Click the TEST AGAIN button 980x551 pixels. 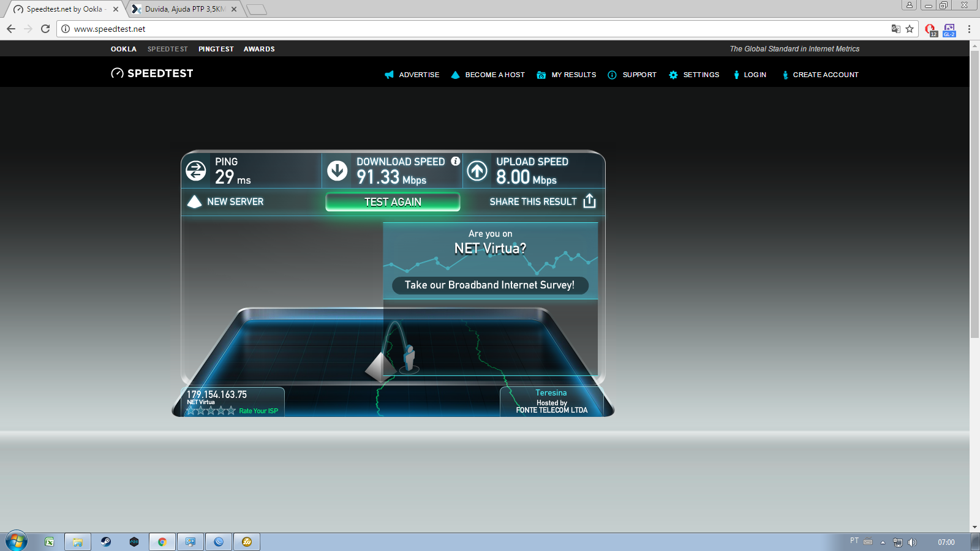tap(393, 202)
